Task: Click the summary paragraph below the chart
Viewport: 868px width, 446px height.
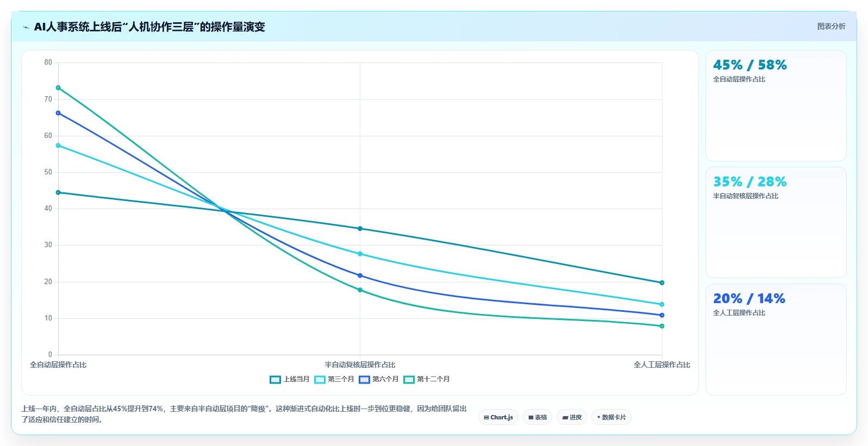Action: (244, 414)
